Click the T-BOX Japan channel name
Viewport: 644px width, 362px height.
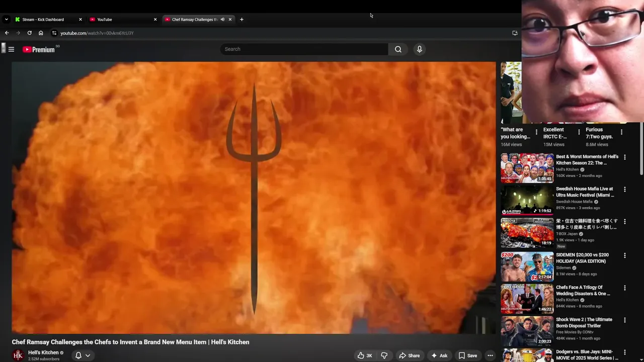[x=567, y=234]
